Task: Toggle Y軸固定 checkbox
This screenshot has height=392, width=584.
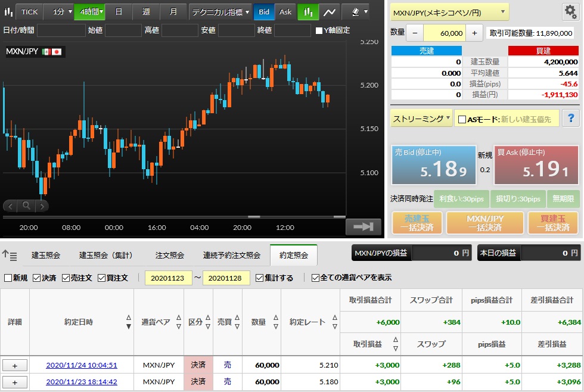Action: point(319,30)
